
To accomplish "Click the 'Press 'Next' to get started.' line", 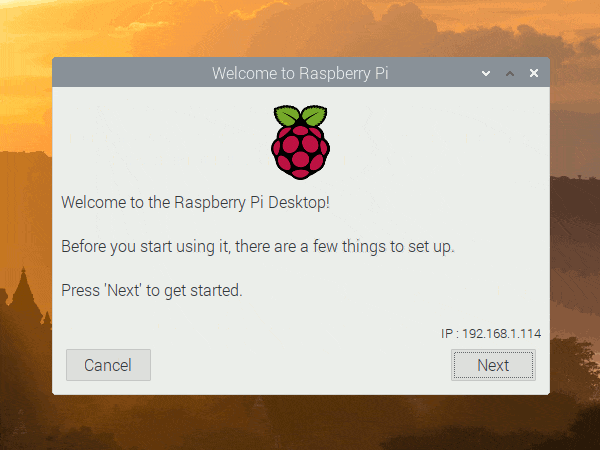I will pyautogui.click(x=152, y=290).
